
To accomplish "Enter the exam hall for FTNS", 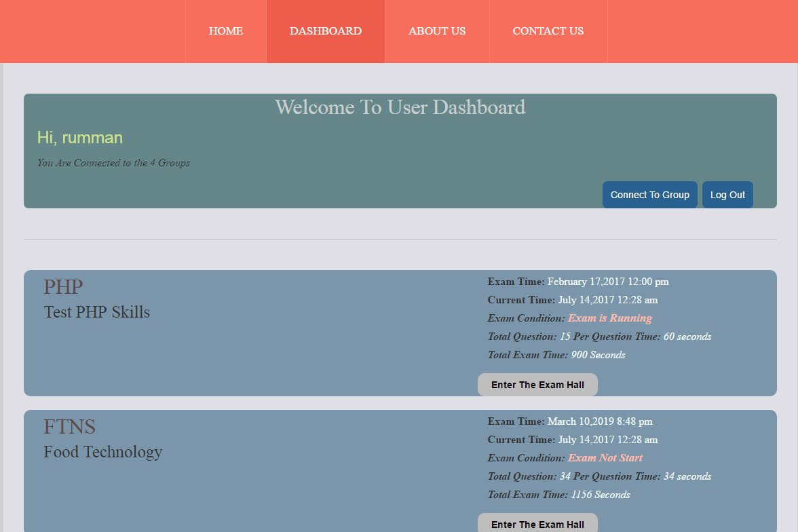I will (537, 524).
